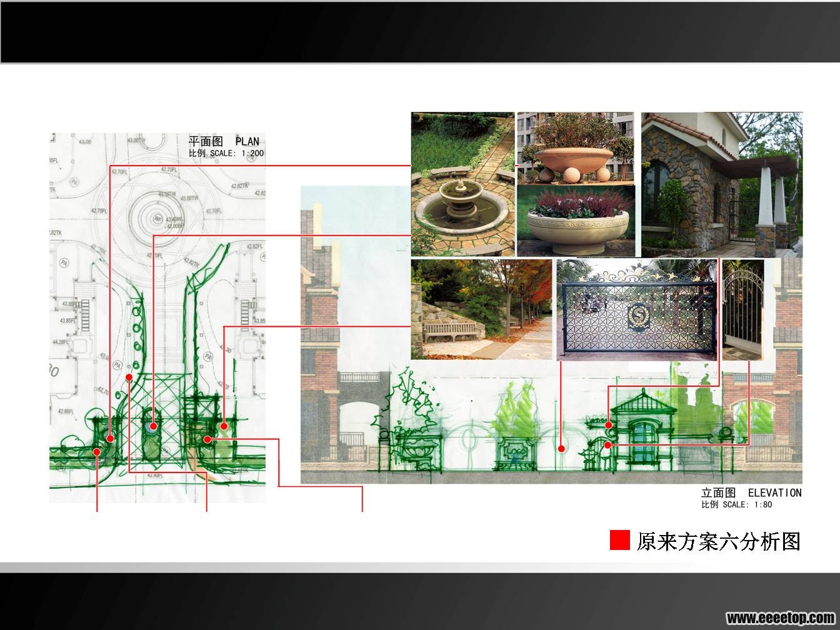Click the '比例 SCALE: 1:200' label
The image size is (840, 630).
pyautogui.click(x=226, y=153)
